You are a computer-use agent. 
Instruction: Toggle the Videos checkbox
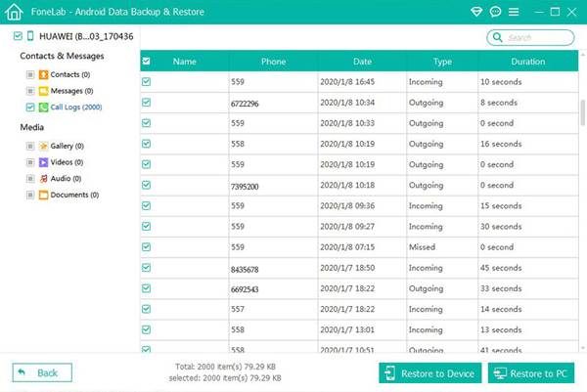click(x=30, y=162)
